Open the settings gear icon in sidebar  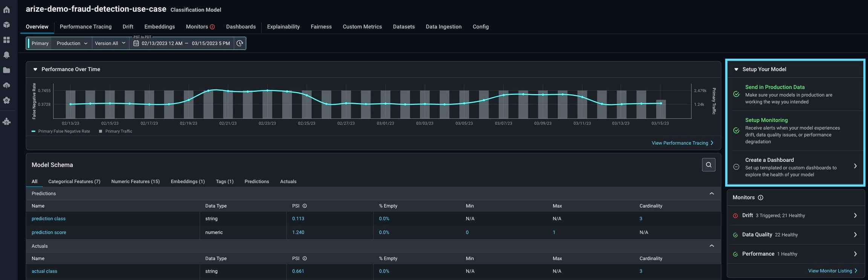6,100
